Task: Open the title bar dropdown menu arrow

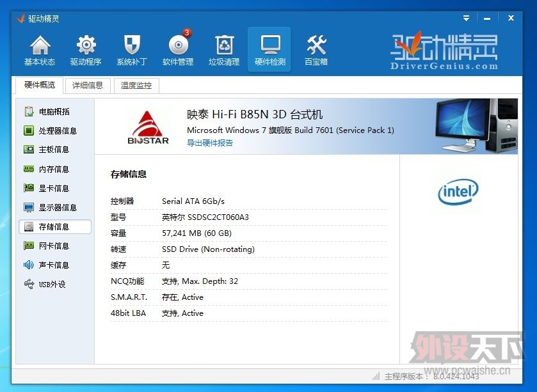Action: click(x=466, y=18)
